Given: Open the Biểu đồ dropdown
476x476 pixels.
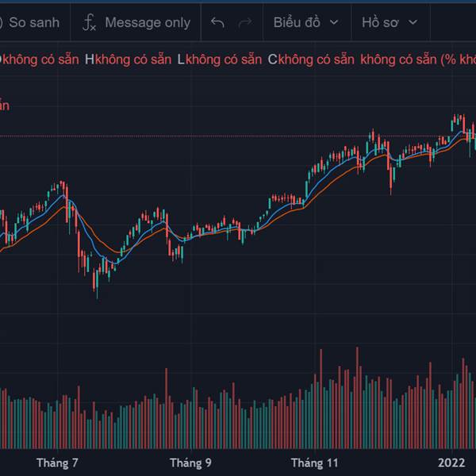Looking at the screenshot, I should pyautogui.click(x=306, y=22).
